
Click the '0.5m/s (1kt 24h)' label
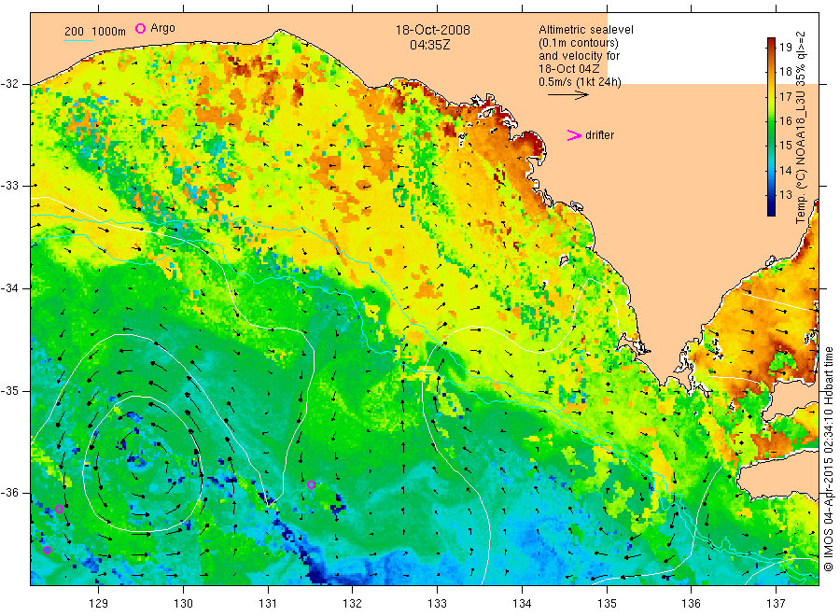click(x=581, y=82)
